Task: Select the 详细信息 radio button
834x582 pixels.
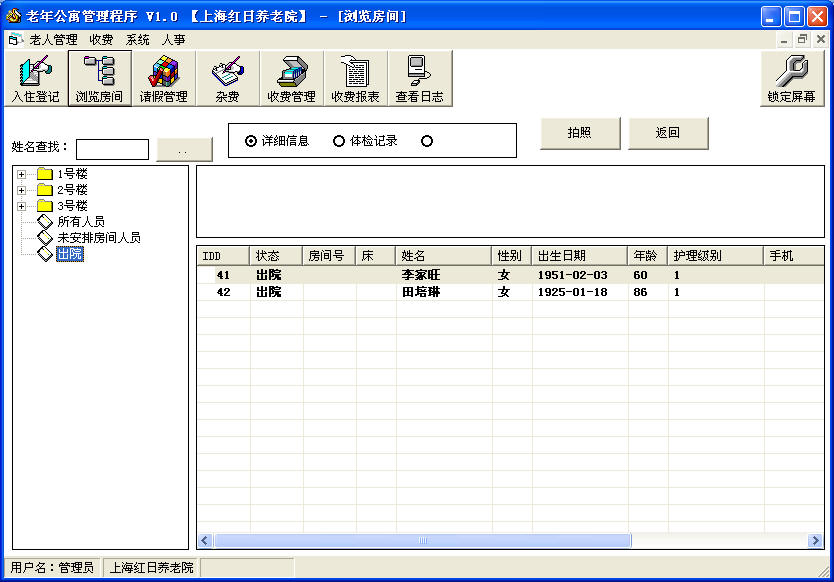Action: [x=251, y=141]
